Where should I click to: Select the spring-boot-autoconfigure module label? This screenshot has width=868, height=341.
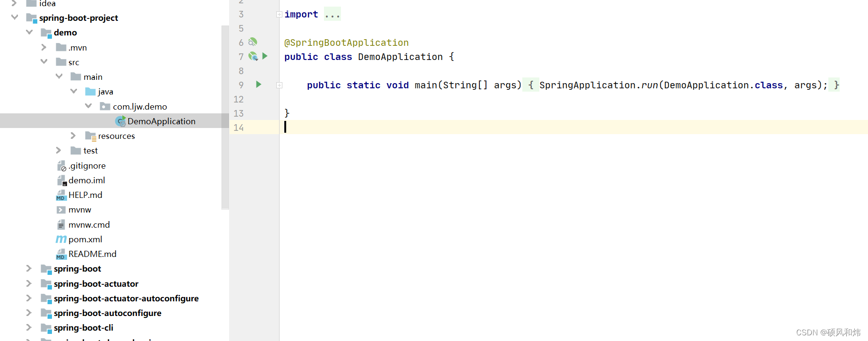coord(108,313)
